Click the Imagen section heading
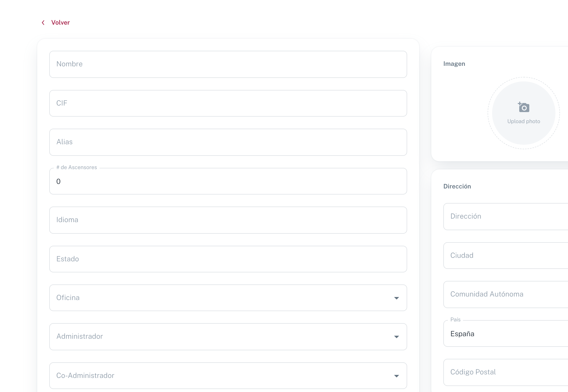Viewport: 568px width, 392px height. point(454,64)
